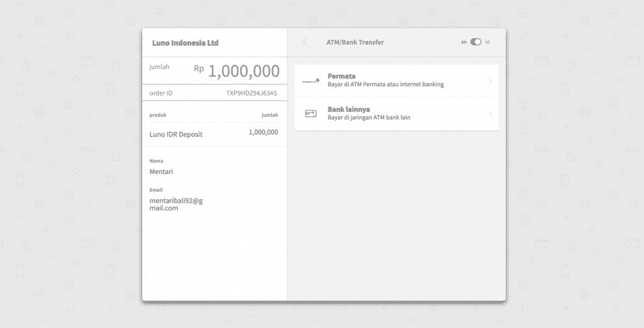Viewport: 644px width, 328px height.
Task: Select the 'en' language label
Action: coord(464,42)
